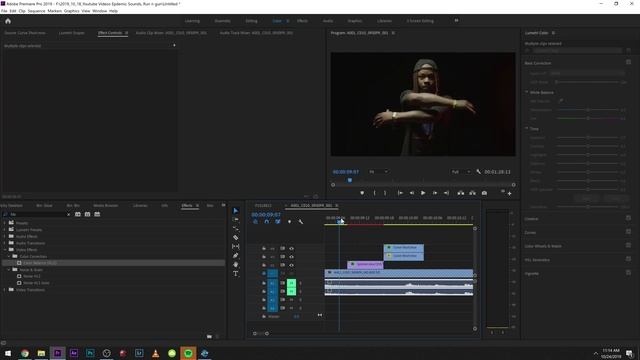Toggle the Creative section checkbox
640x360 pixels.
click(x=628, y=218)
